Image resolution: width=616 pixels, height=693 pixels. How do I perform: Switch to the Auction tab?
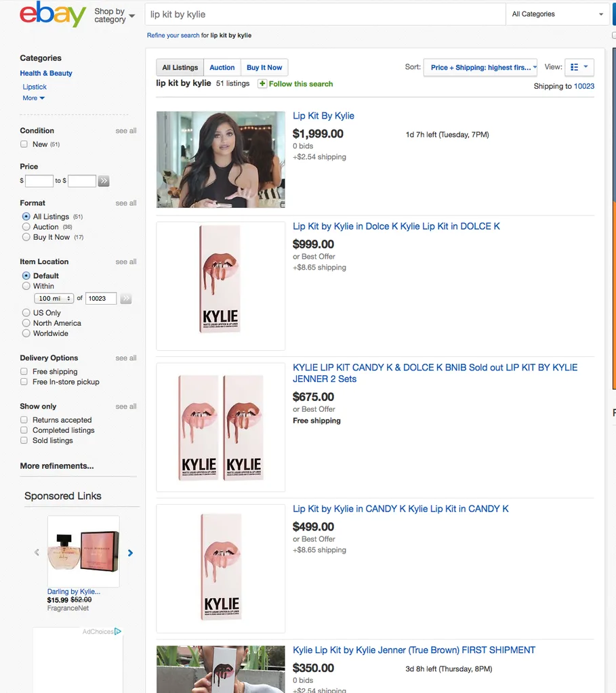pyautogui.click(x=222, y=68)
